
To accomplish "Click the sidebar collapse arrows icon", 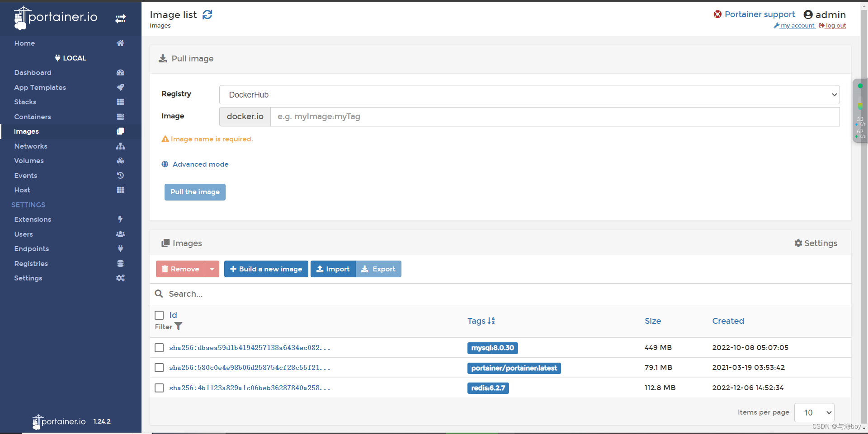I will 120,19.
